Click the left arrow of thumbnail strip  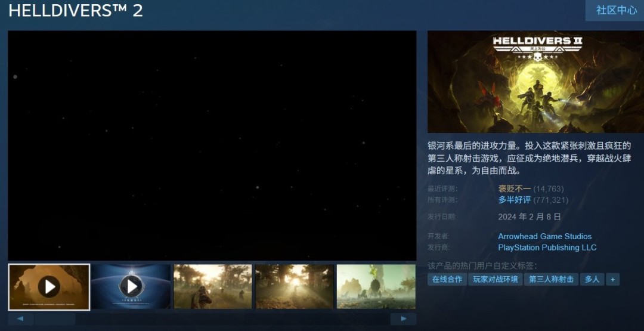point(21,319)
